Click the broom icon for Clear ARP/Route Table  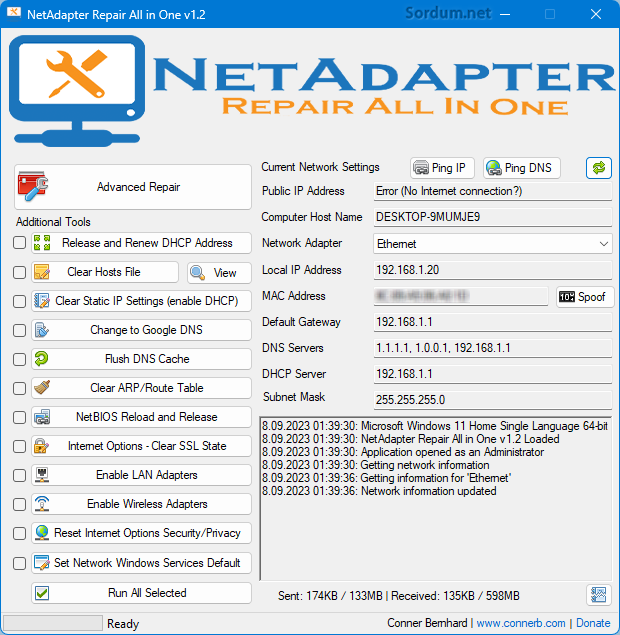pos(42,388)
